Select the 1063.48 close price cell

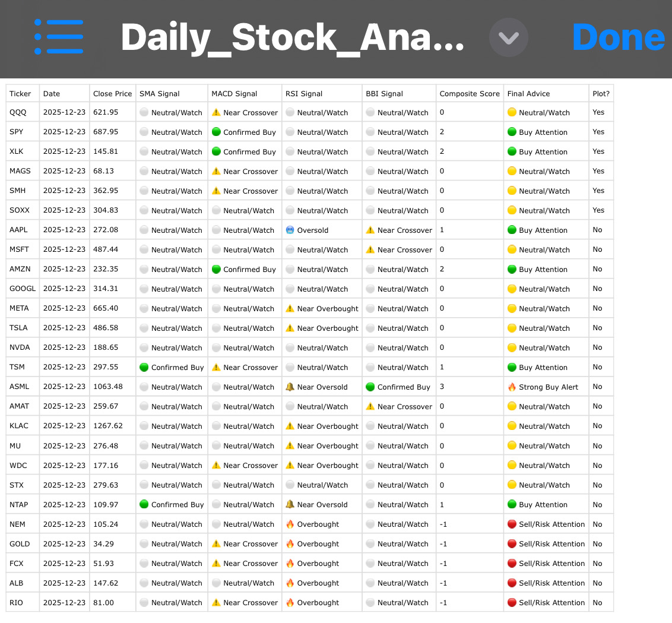click(x=113, y=387)
